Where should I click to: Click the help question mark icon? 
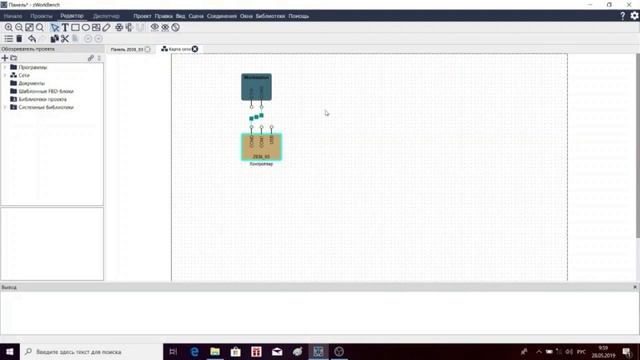(x=622, y=16)
